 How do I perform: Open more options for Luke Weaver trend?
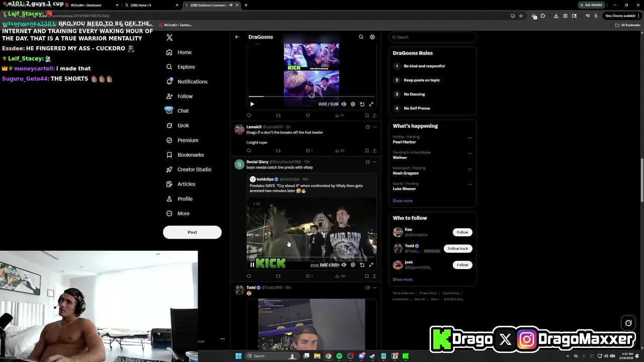(470, 184)
